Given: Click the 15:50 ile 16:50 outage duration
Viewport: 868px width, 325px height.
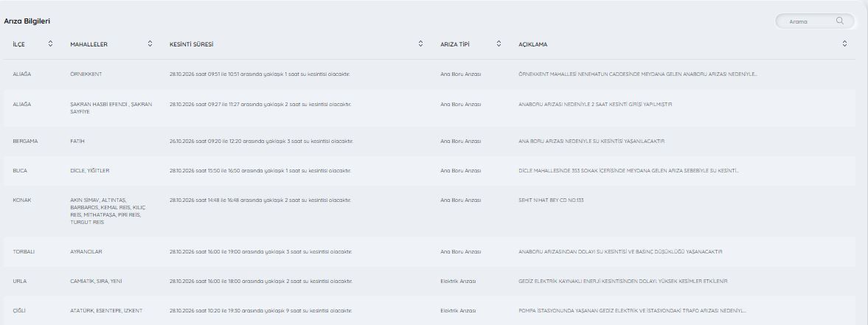Looking at the screenshot, I should click(x=260, y=171).
